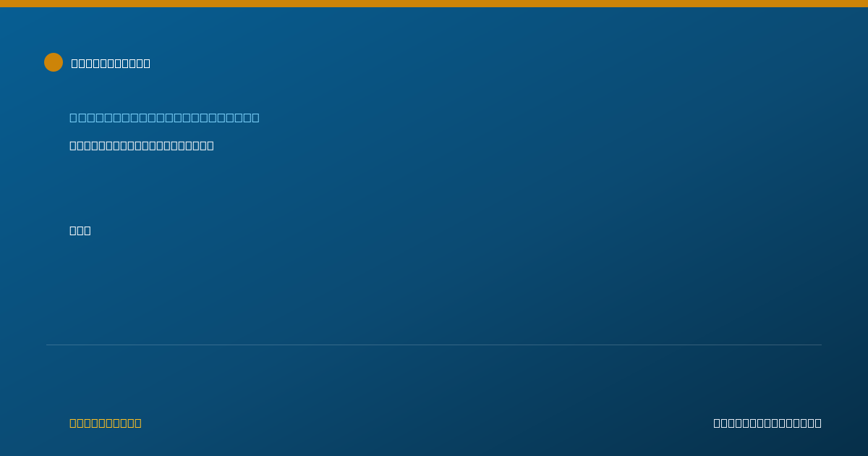
Task: Select the white title beside the orange circle
Action: 111,63
